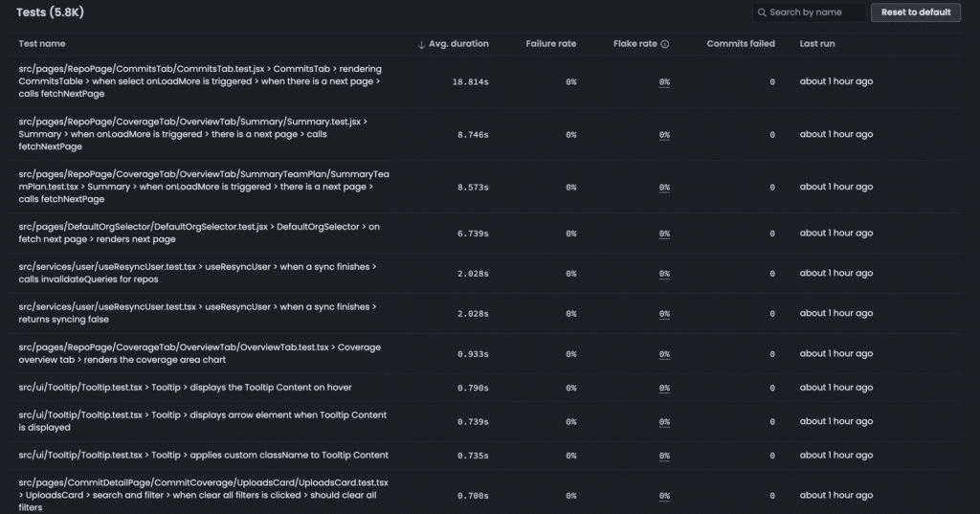Click the Flake rate info icon

pyautogui.click(x=665, y=44)
